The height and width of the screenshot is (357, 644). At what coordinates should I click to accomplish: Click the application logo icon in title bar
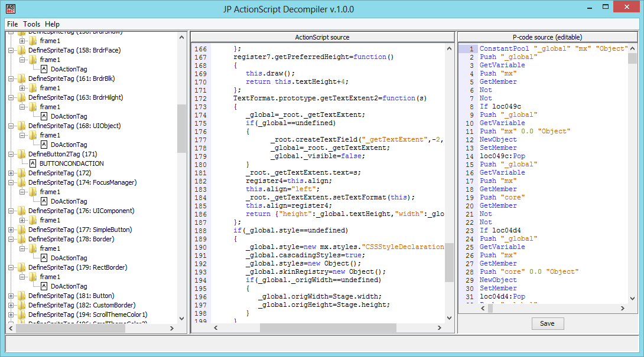[x=11, y=9]
